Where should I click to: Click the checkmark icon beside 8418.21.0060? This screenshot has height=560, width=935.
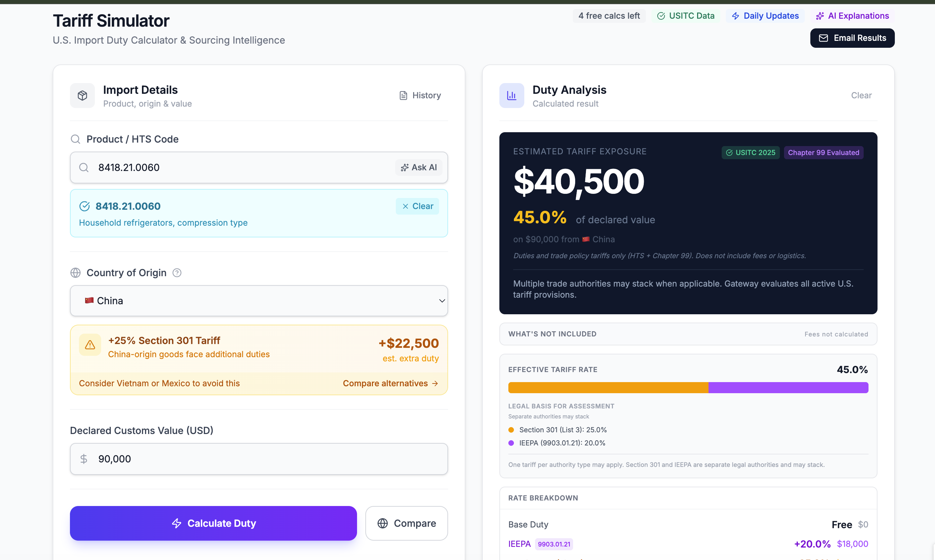[84, 206]
